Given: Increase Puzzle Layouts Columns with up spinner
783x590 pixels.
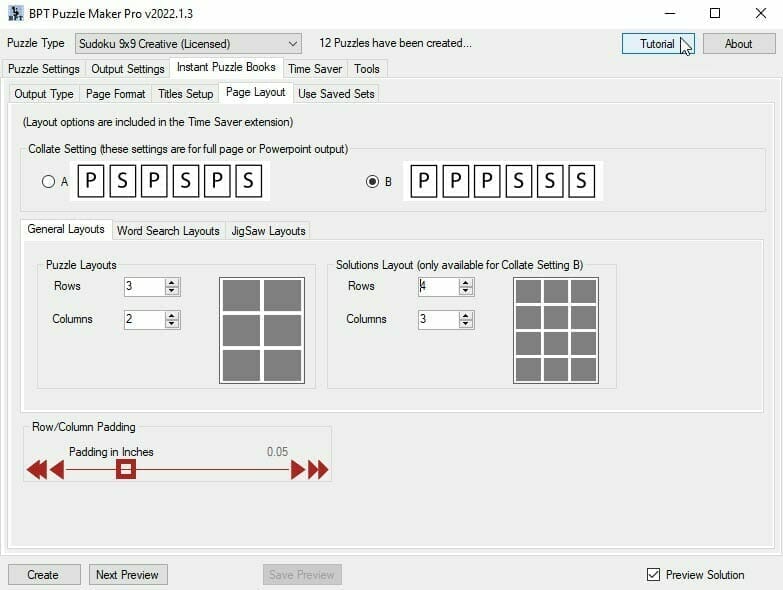Looking at the screenshot, I should click(x=172, y=315).
